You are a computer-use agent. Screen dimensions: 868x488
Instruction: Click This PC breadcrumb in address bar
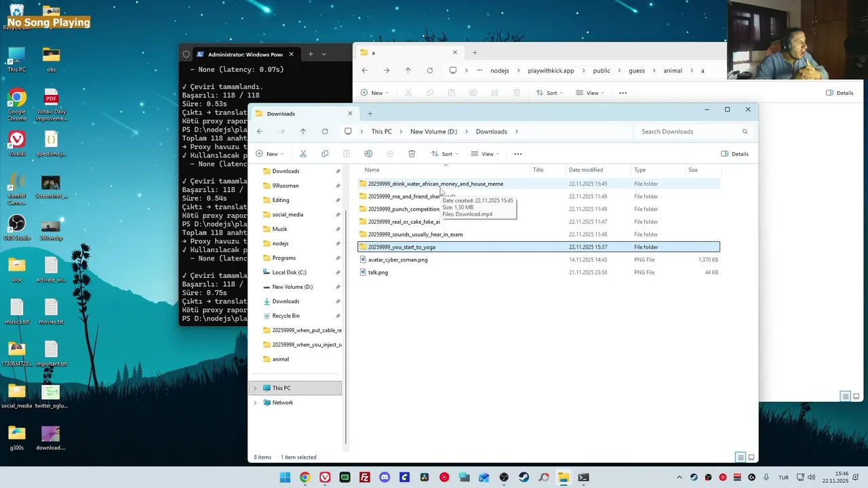point(381,131)
